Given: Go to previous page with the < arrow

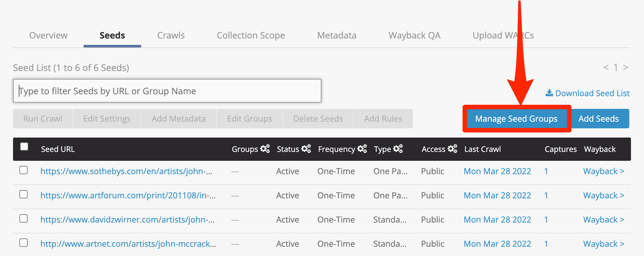Looking at the screenshot, I should click(x=606, y=67).
